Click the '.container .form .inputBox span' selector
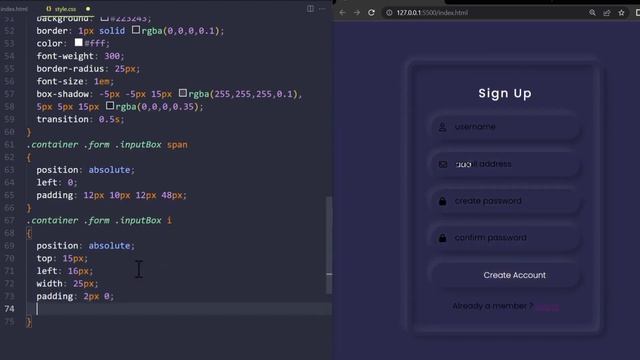Screen dimensions: 640x360 (x=107, y=144)
